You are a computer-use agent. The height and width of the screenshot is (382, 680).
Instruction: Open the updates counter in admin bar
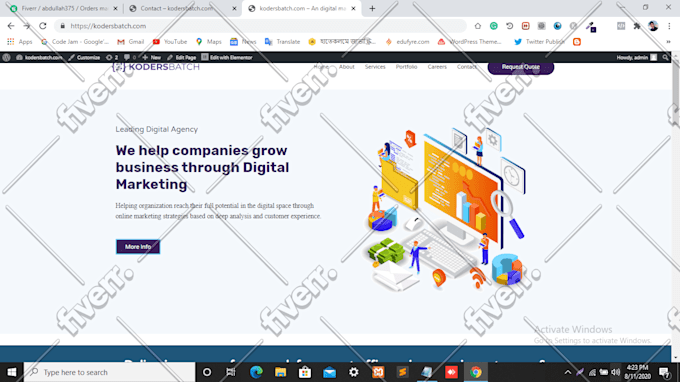pyautogui.click(x=112, y=57)
